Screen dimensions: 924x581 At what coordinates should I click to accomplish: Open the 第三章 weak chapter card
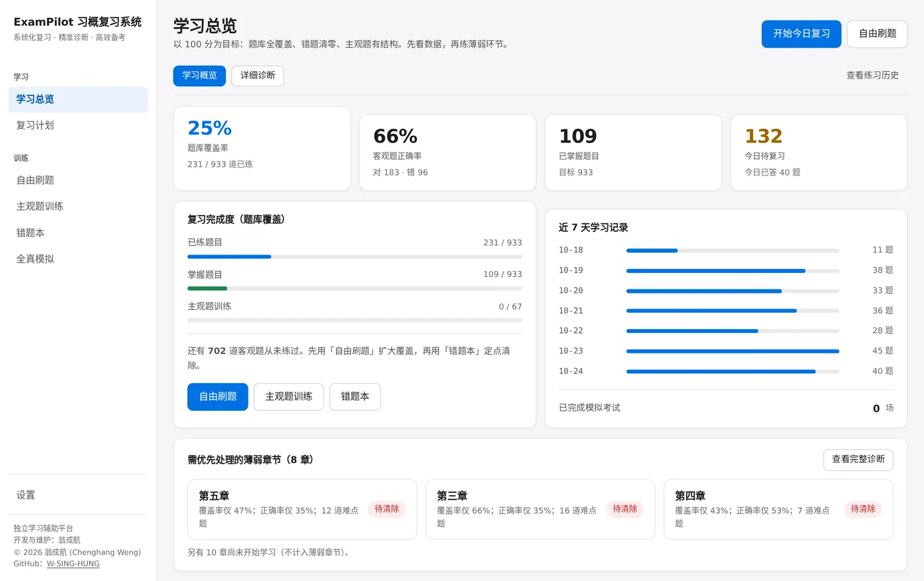541,510
